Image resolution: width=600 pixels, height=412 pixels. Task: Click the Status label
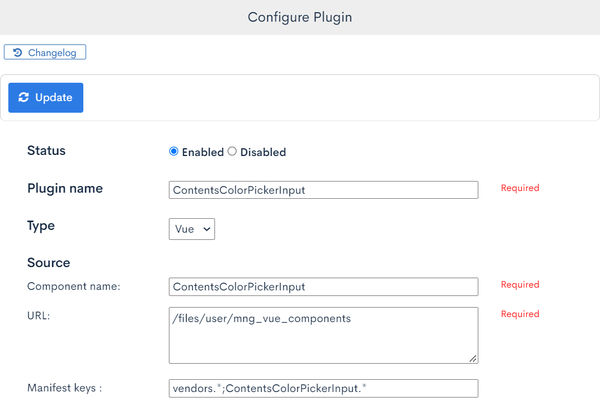tap(46, 150)
